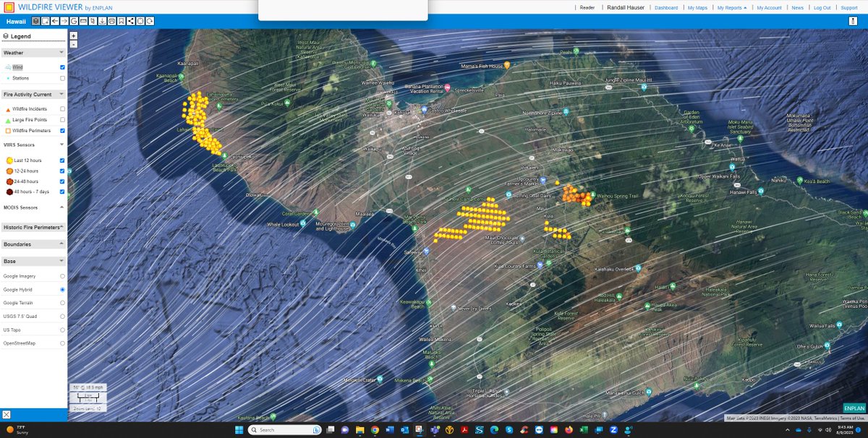
Task: Open Chrome from the taskbar
Action: pos(375,430)
